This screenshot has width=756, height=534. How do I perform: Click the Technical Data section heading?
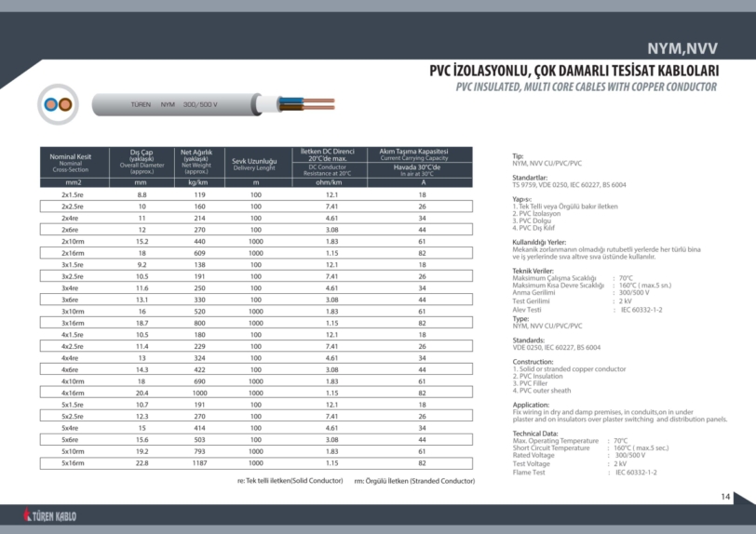[x=535, y=434]
